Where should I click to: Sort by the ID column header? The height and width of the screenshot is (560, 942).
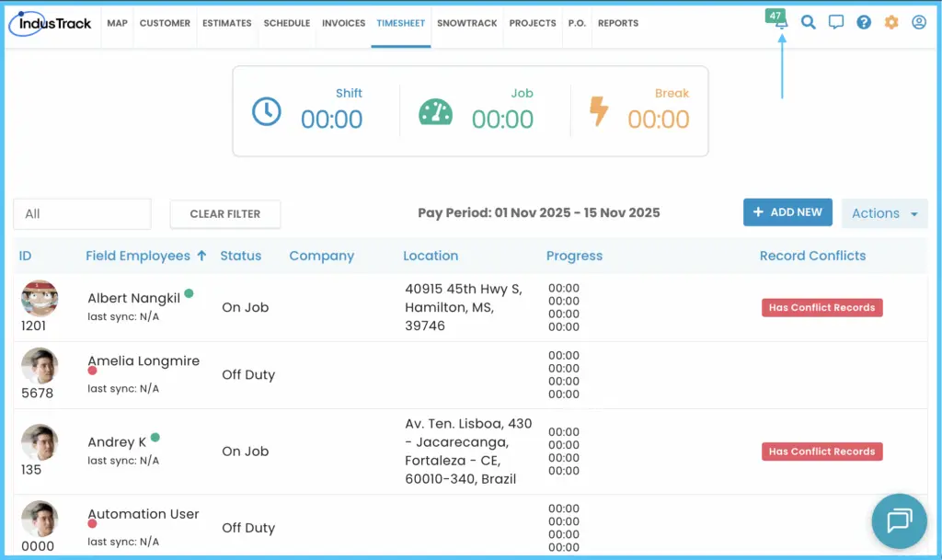(x=25, y=256)
